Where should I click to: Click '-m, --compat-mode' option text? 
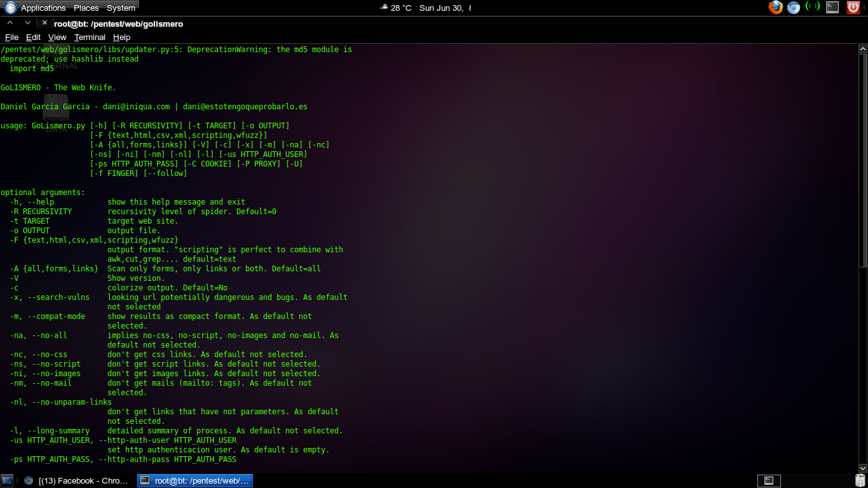click(x=47, y=316)
